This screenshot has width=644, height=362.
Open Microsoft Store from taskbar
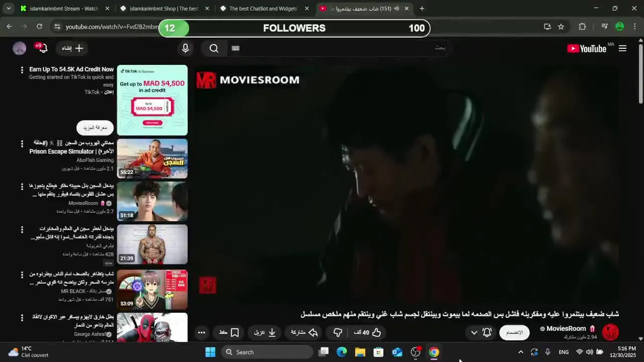tap(378, 352)
